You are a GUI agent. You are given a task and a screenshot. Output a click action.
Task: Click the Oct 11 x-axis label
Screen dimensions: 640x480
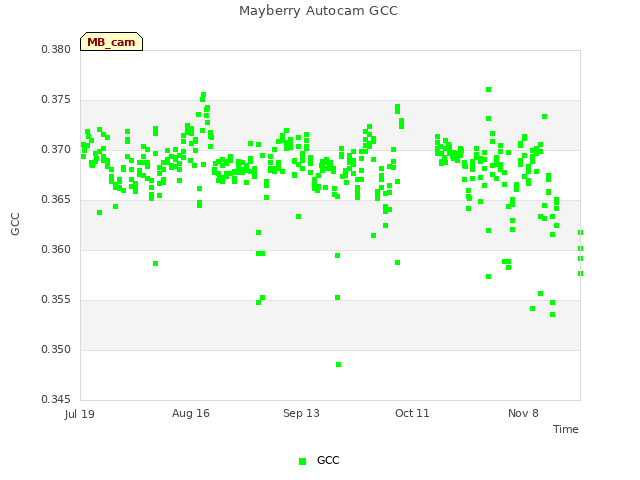[412, 413]
